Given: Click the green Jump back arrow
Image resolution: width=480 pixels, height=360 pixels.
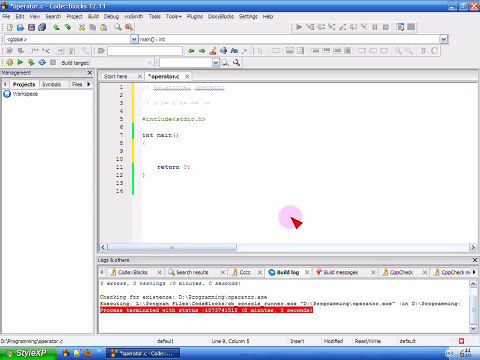Looking at the screenshot, I should 191,51.
